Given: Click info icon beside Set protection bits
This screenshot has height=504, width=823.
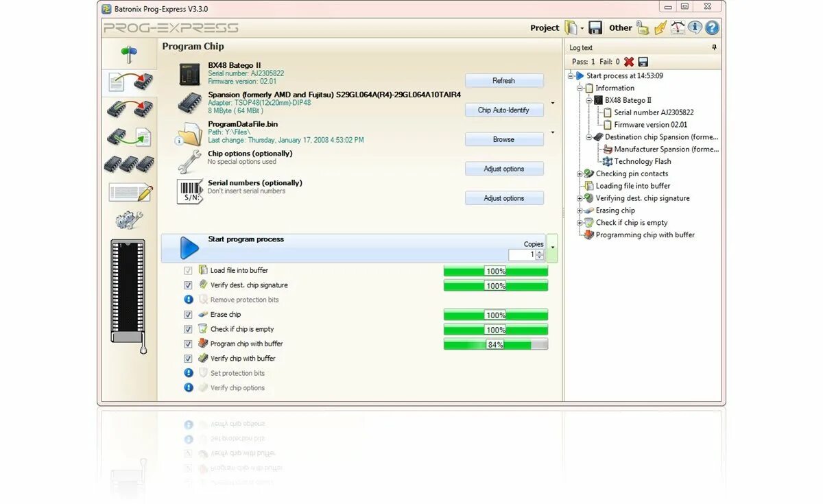Looking at the screenshot, I should coord(189,373).
